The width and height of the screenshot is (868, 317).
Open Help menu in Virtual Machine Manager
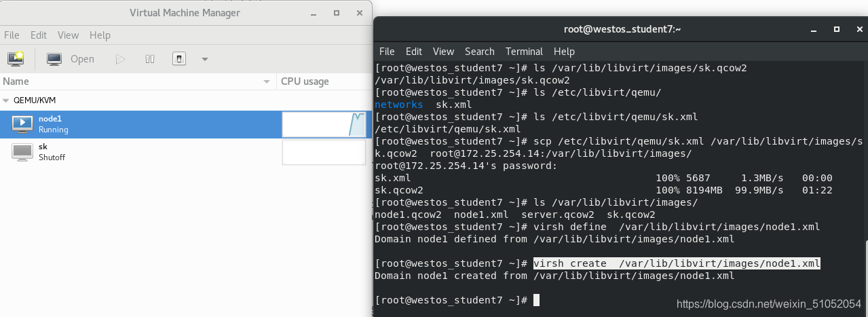point(100,35)
